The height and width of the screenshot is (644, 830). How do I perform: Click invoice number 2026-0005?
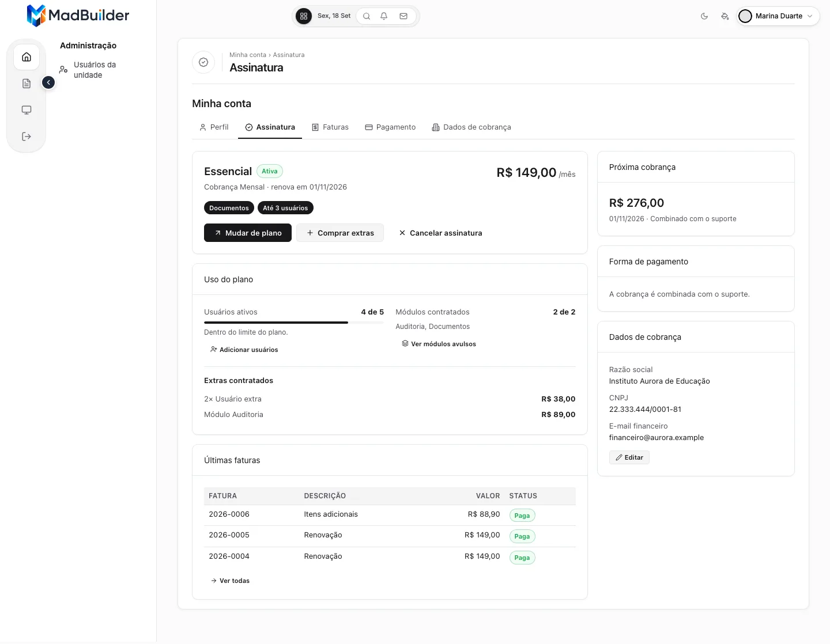[229, 535]
